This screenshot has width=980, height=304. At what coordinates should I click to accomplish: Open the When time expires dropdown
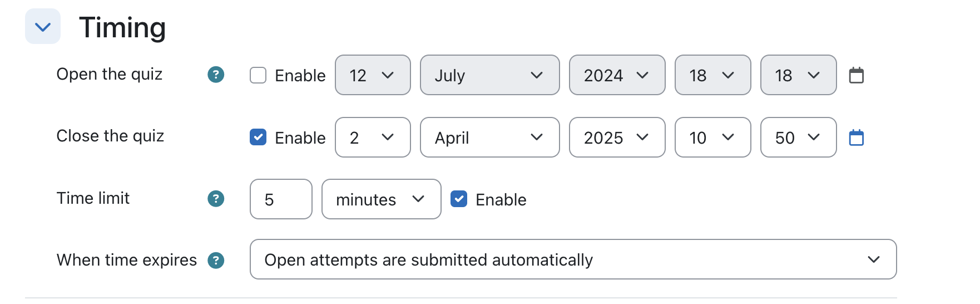pyautogui.click(x=573, y=259)
